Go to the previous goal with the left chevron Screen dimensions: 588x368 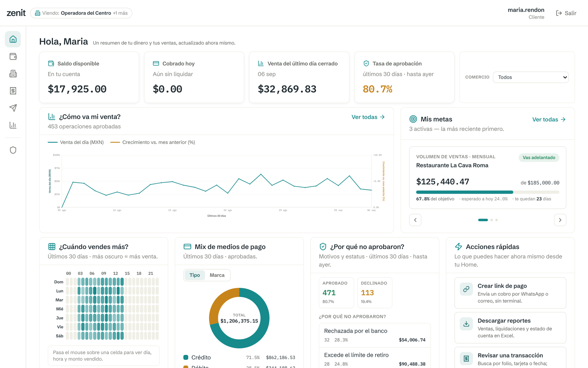(415, 220)
